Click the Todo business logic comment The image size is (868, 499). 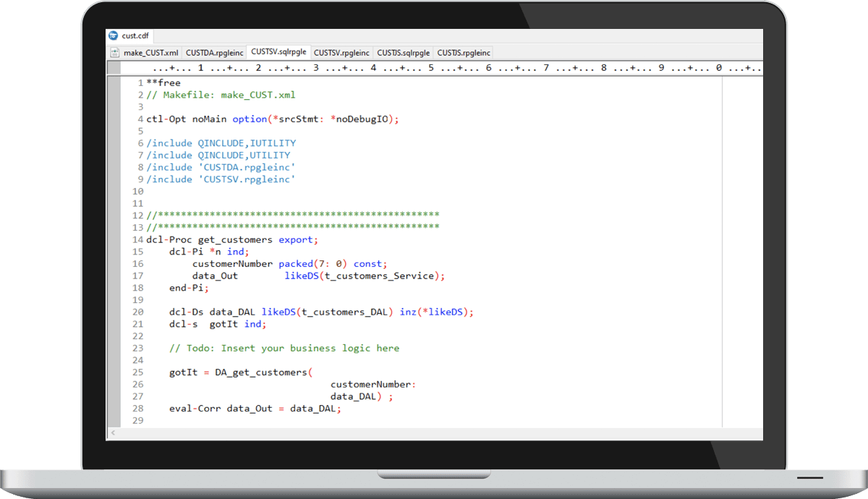coord(284,348)
